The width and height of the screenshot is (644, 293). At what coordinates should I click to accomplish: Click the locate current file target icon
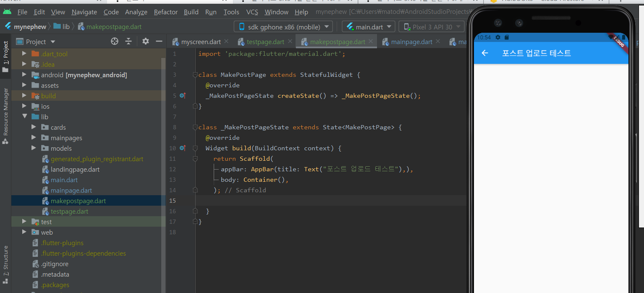115,41
